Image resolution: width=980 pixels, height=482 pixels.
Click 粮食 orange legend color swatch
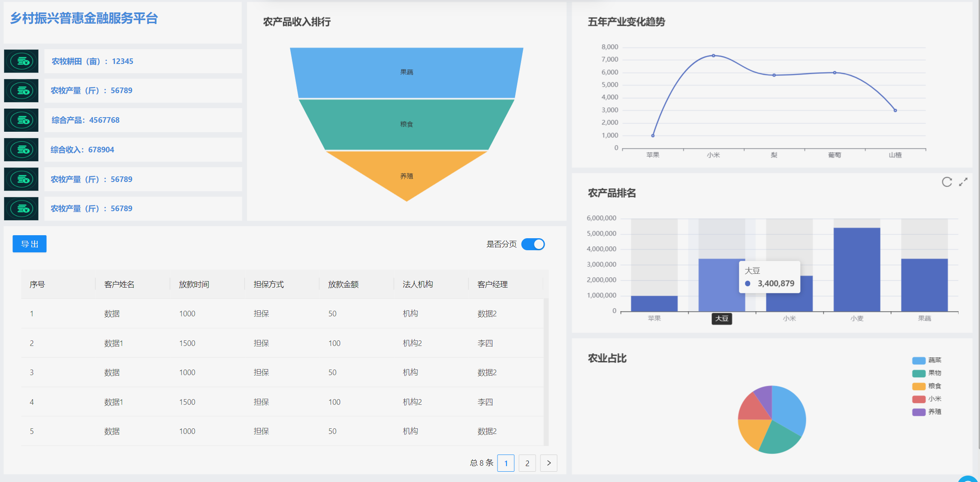pyautogui.click(x=919, y=386)
